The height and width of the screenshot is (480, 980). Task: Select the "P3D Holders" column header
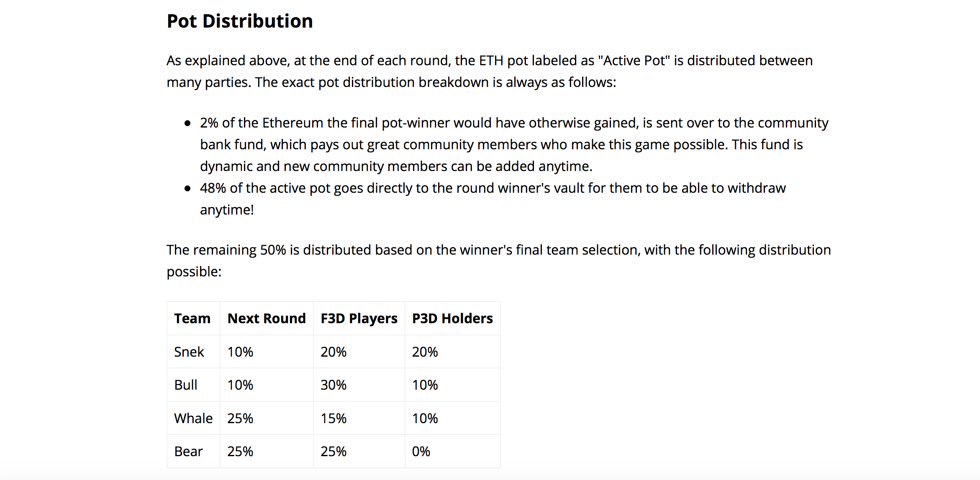point(452,319)
